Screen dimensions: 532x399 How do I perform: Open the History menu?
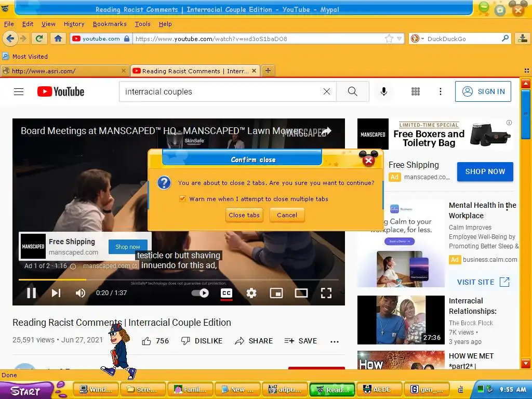[x=74, y=24]
